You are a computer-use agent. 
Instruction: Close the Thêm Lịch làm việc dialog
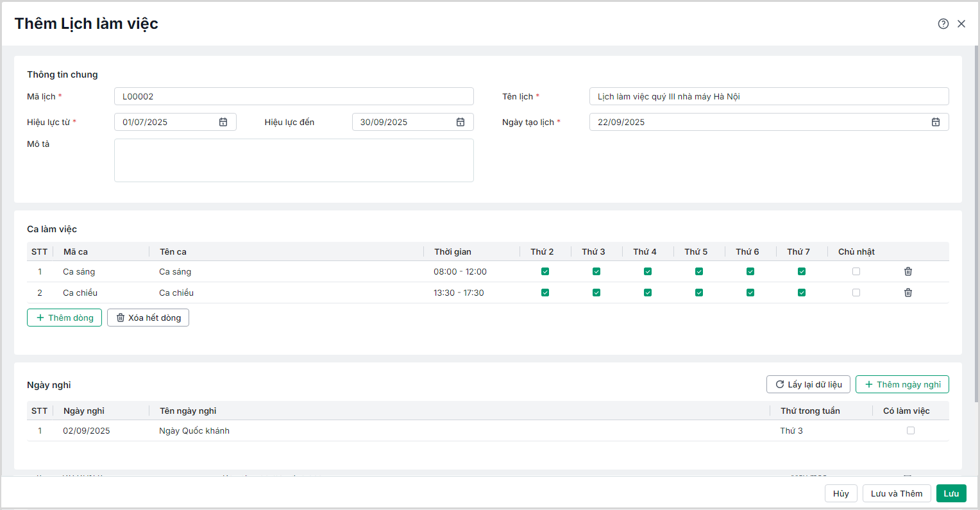click(x=961, y=24)
